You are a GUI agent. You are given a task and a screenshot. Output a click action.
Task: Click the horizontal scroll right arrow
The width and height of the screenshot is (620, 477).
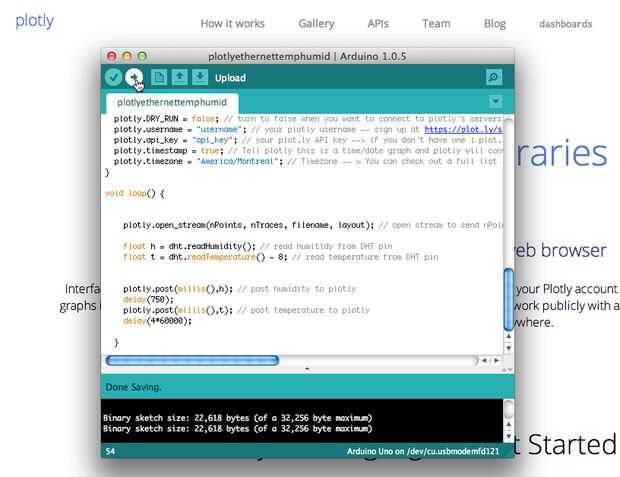click(x=496, y=360)
